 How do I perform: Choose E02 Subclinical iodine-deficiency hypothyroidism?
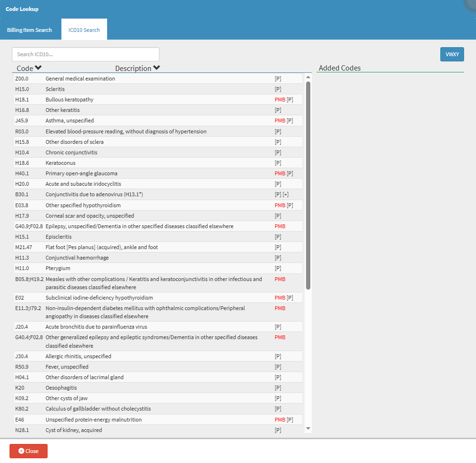[x=158, y=298]
